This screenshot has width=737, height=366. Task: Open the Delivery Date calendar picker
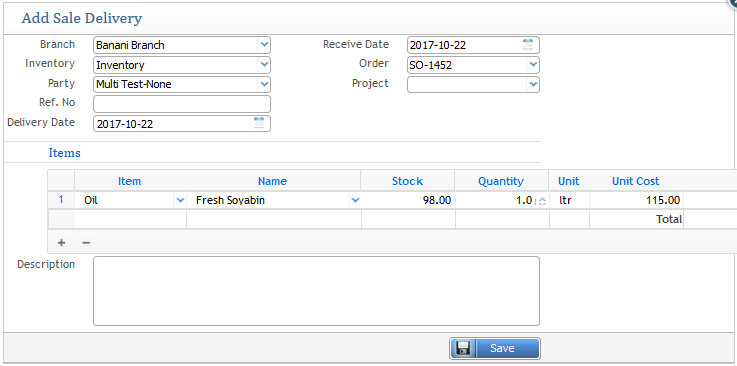[259, 124]
